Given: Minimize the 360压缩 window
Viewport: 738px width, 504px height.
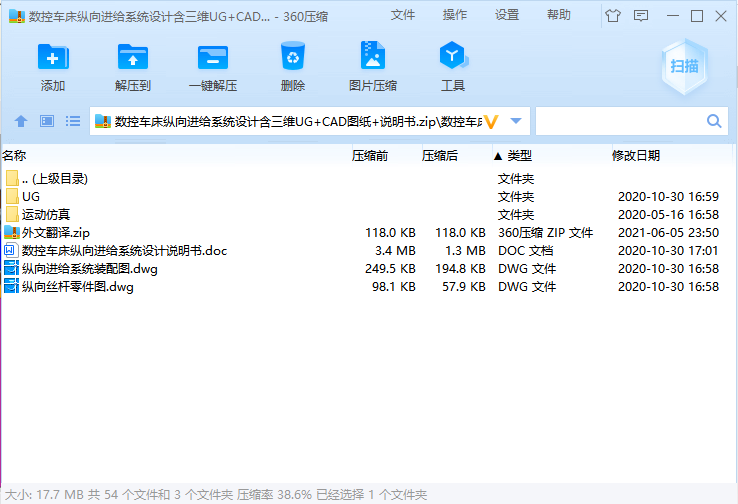Looking at the screenshot, I should pos(673,16).
